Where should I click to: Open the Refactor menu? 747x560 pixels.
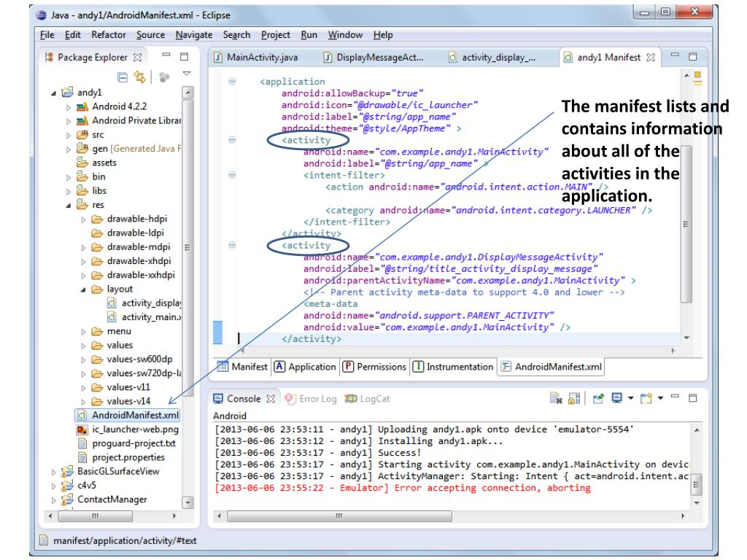pos(109,35)
